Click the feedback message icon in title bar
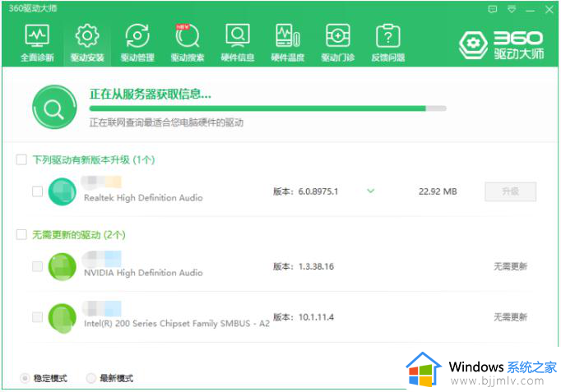Viewport: 561px width, 392px height. click(x=493, y=9)
